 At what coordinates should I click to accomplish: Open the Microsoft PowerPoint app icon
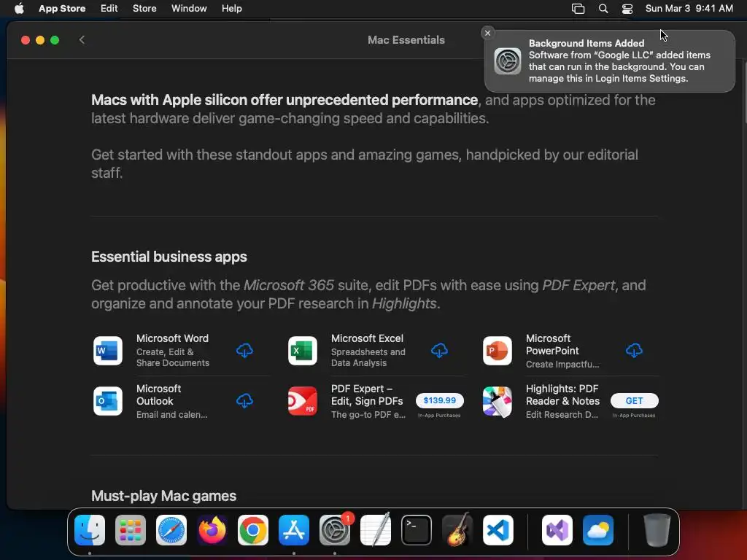pyautogui.click(x=498, y=351)
